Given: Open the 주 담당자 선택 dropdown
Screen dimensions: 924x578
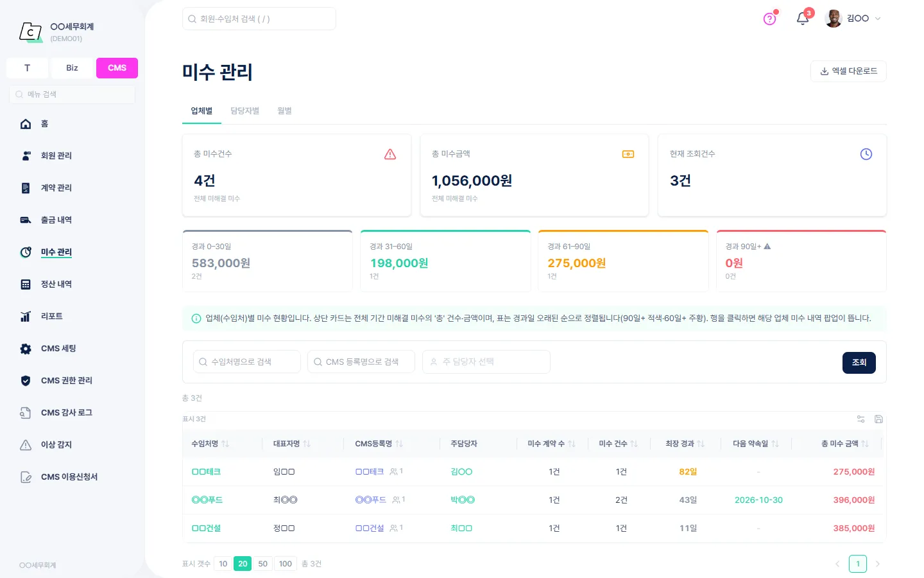Looking at the screenshot, I should tap(486, 362).
